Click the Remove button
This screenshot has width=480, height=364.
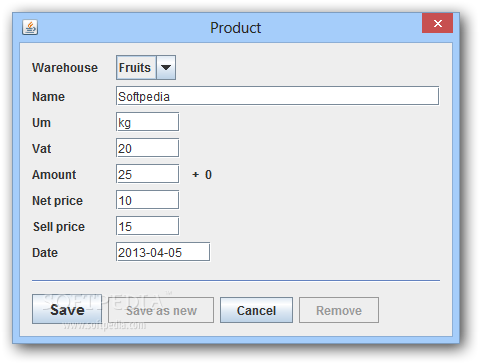339,310
